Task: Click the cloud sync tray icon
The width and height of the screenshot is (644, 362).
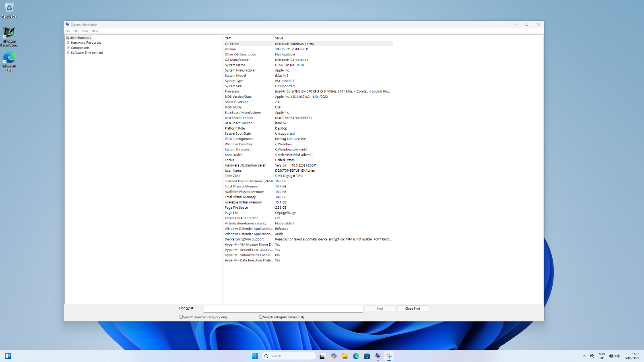Action: pyautogui.click(x=592, y=356)
